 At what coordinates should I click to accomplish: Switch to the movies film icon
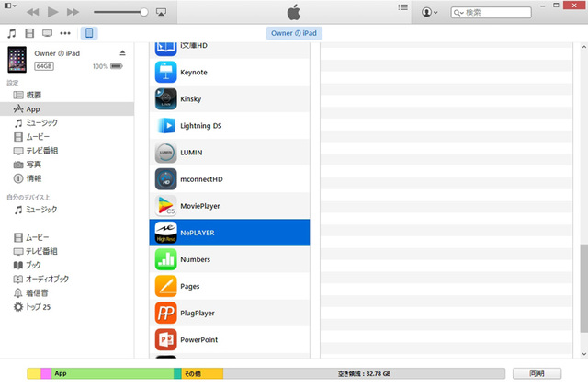click(x=29, y=33)
